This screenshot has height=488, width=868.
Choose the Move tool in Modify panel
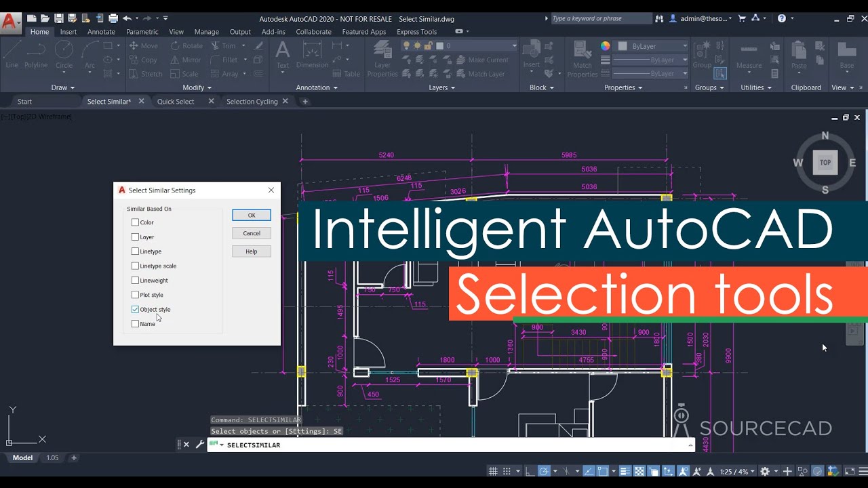pyautogui.click(x=143, y=46)
